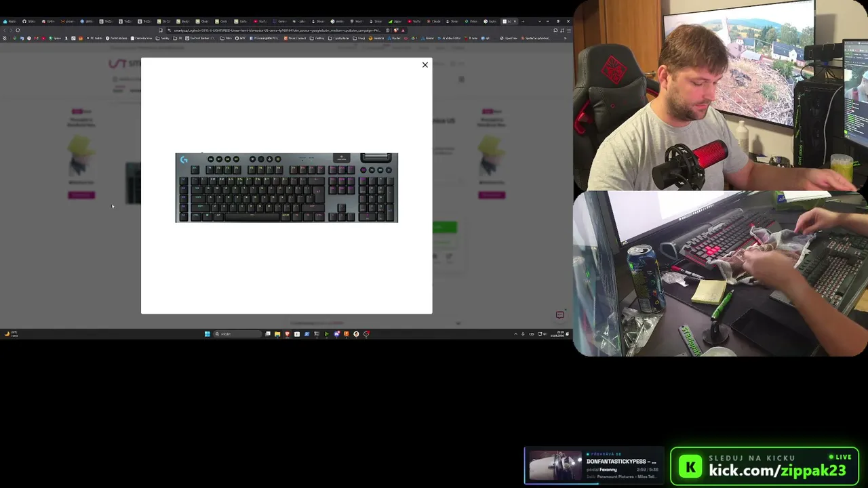Open the PC builds bookmark
The width and height of the screenshot is (868, 488).
pyautogui.click(x=94, y=38)
